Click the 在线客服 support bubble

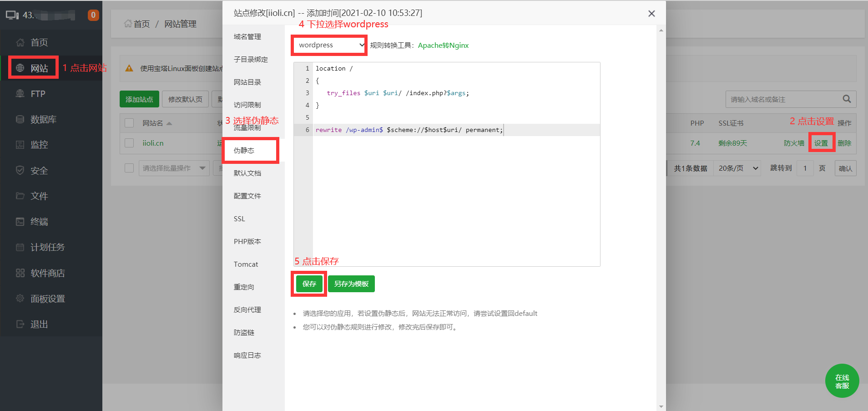click(842, 381)
